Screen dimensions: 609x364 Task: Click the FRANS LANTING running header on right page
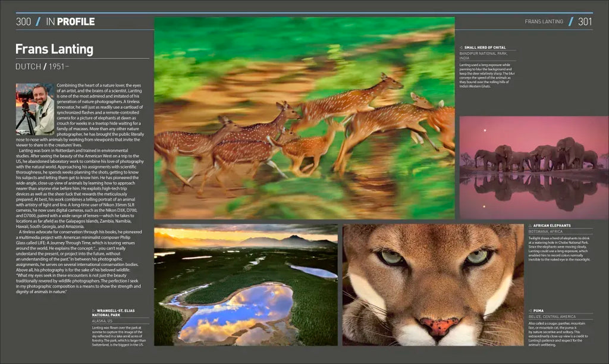tap(544, 22)
